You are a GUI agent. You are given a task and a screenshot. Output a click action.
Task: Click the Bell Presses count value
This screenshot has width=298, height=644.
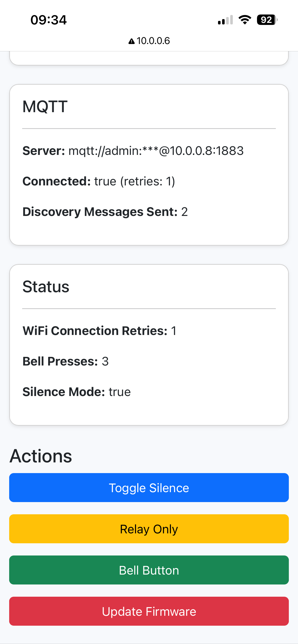[x=105, y=361]
